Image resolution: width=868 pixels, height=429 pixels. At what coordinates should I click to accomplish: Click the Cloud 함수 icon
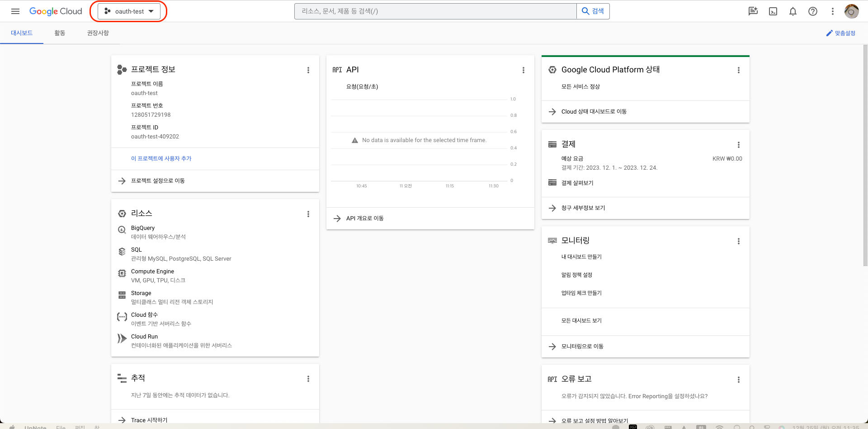122,317
